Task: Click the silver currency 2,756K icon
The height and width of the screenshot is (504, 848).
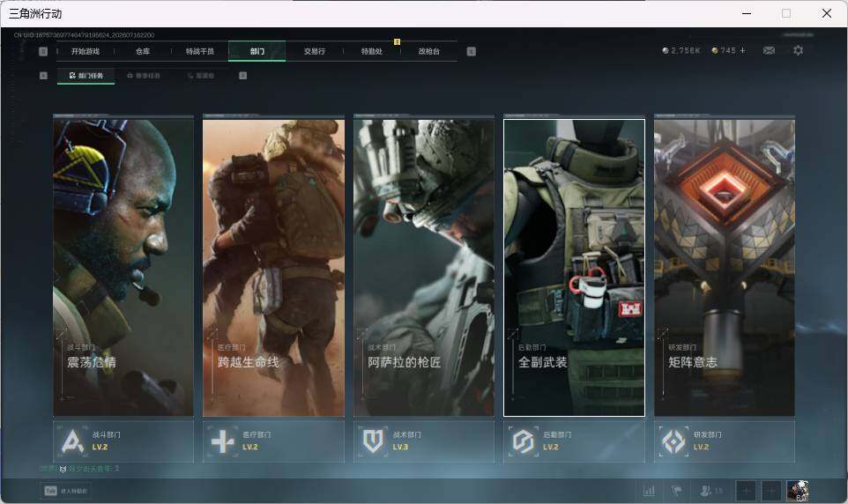Action: pyautogui.click(x=666, y=50)
